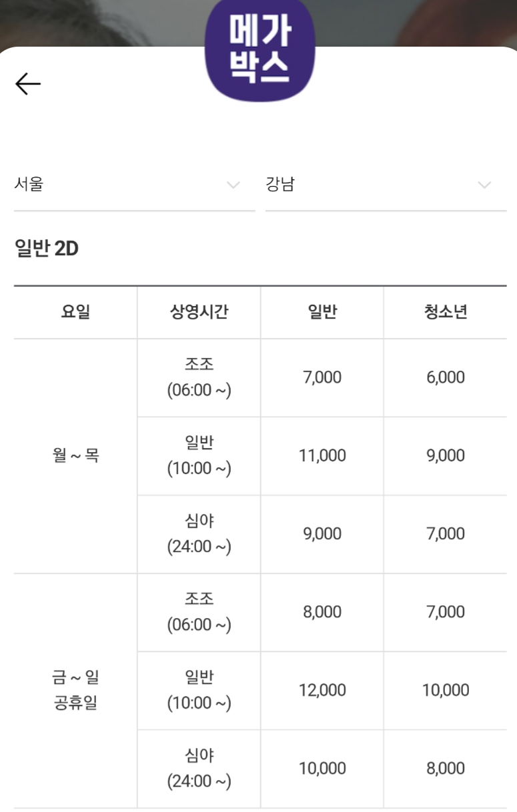
Task: Tap the Megabox logo icon
Action: click(x=260, y=51)
